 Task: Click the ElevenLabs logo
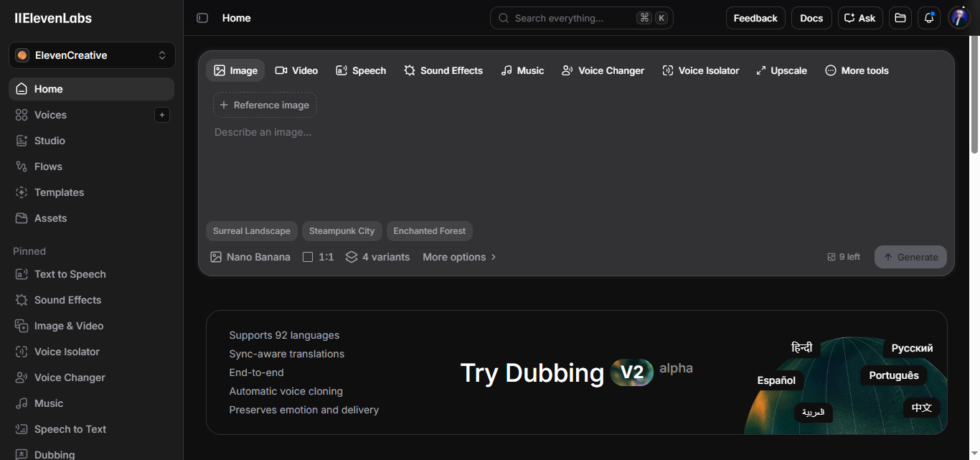(53, 19)
